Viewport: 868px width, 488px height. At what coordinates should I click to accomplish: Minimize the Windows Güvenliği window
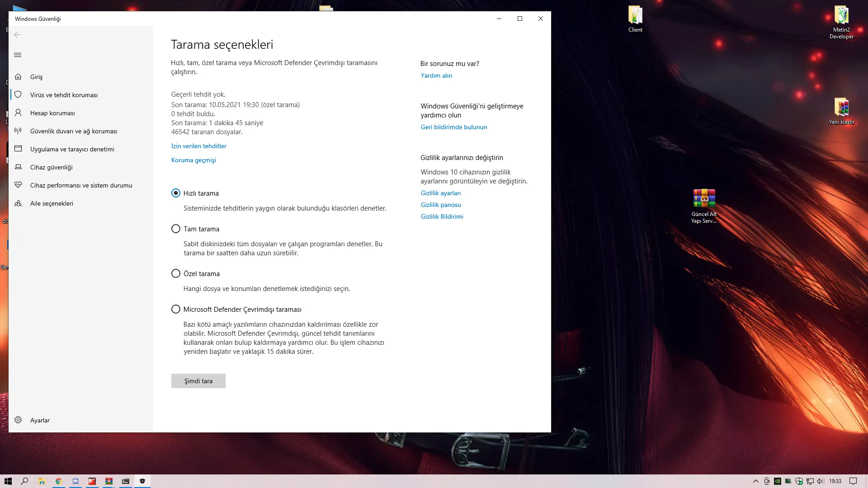click(x=499, y=19)
